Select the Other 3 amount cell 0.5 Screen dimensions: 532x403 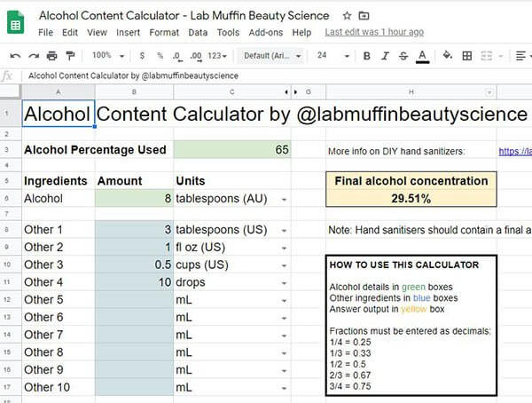135,265
